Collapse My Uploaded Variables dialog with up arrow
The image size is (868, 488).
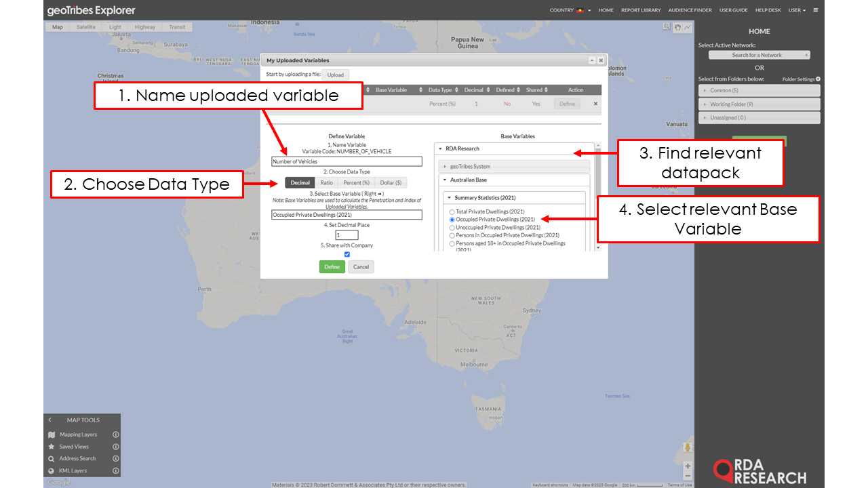click(592, 60)
